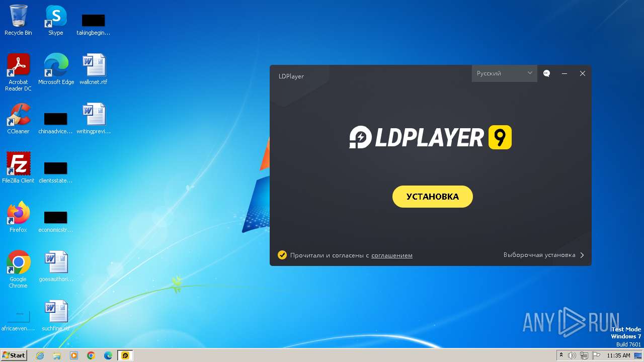Select the Skype desktop shortcut

[x=55, y=20]
